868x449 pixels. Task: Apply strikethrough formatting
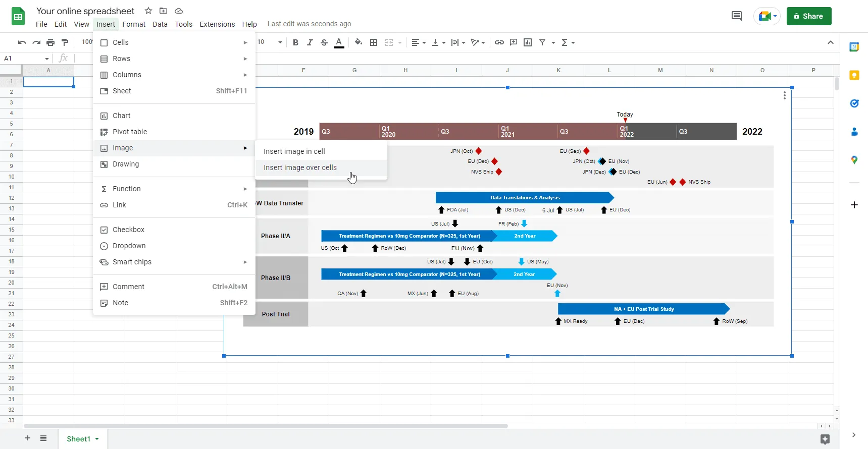click(x=324, y=42)
